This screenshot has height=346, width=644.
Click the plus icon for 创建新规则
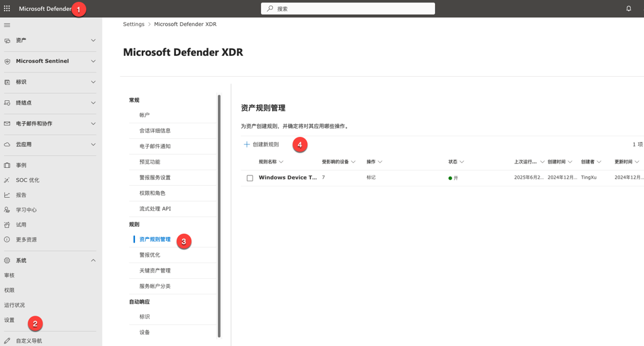pos(247,144)
